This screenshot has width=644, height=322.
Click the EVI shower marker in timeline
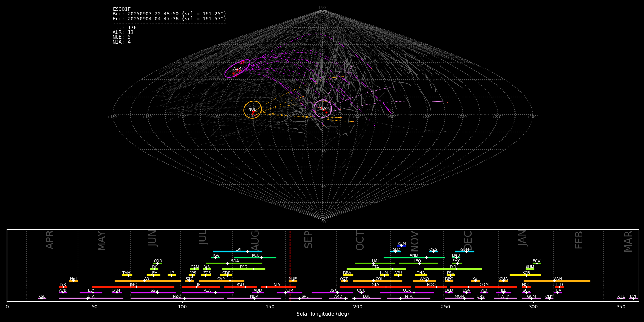[633, 298]
